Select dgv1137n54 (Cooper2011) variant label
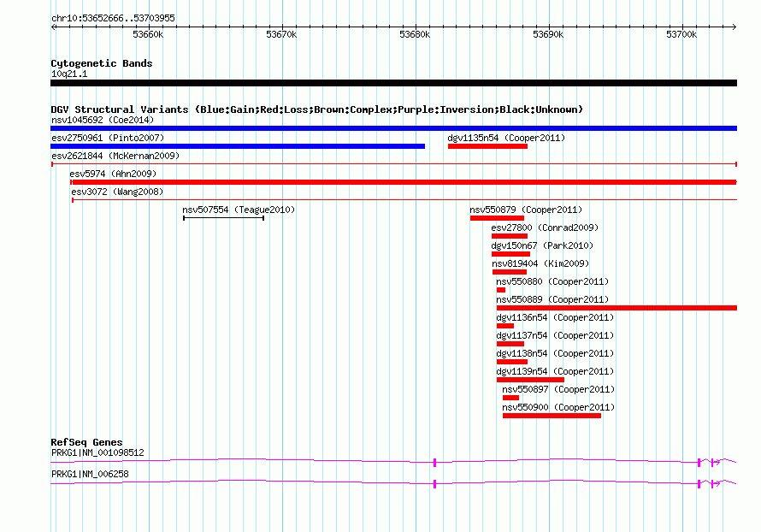 (555, 335)
